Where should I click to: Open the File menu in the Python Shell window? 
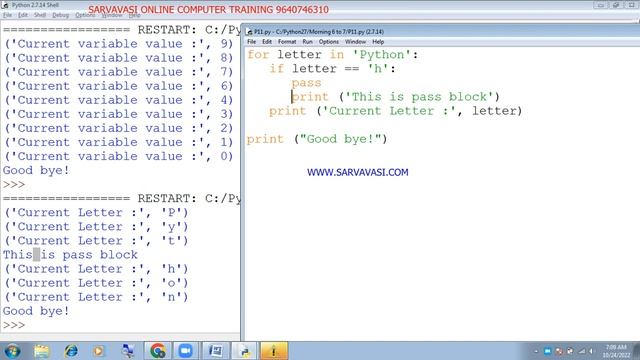tap(7, 15)
